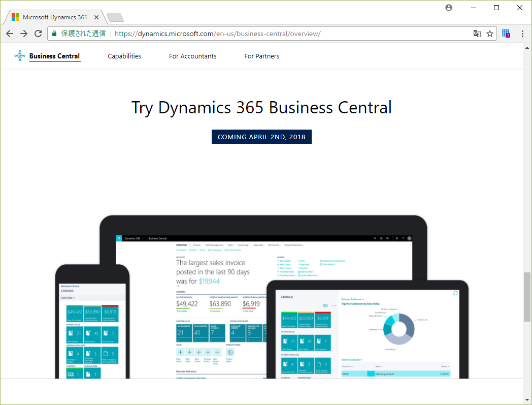Go to the For Accountants page

pyautogui.click(x=193, y=56)
